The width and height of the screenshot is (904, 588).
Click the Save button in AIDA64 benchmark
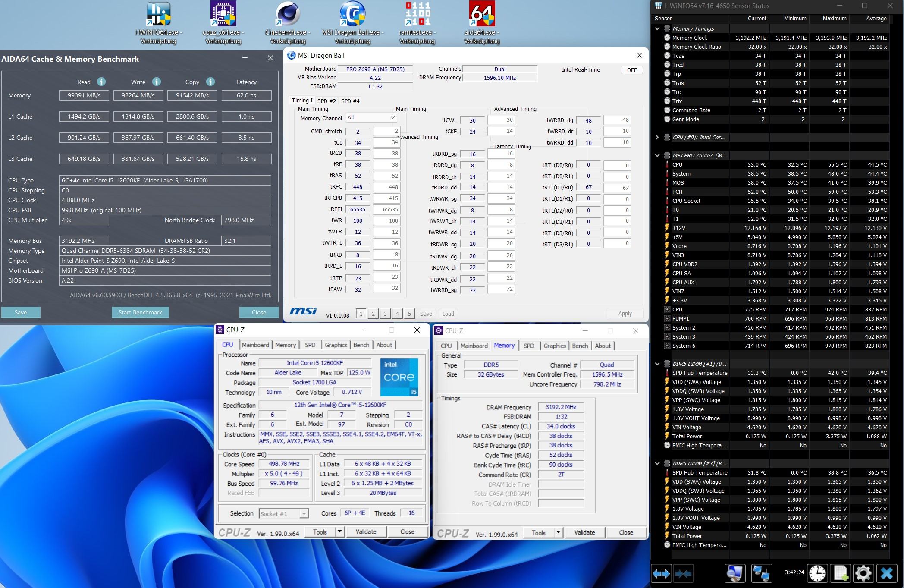point(21,312)
